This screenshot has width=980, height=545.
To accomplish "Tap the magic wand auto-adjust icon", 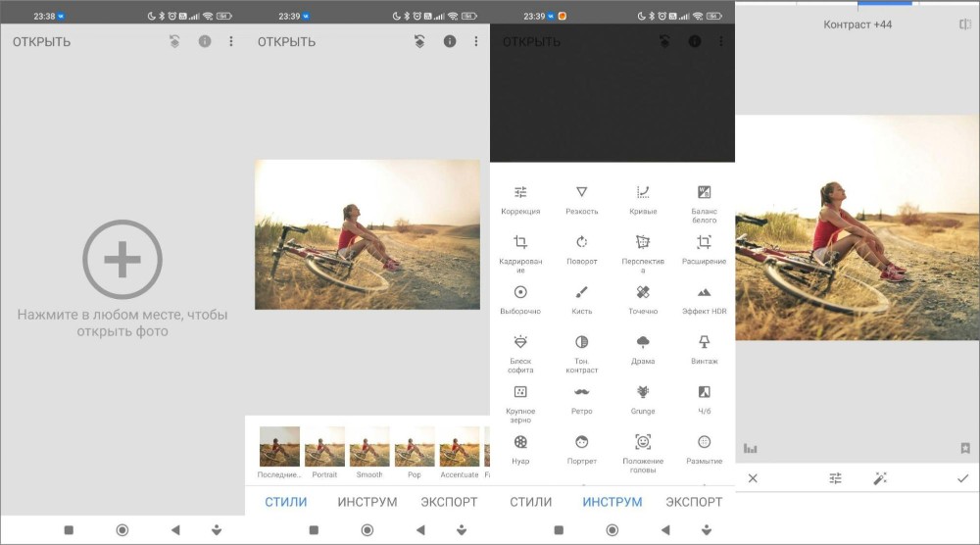I will tap(879, 478).
